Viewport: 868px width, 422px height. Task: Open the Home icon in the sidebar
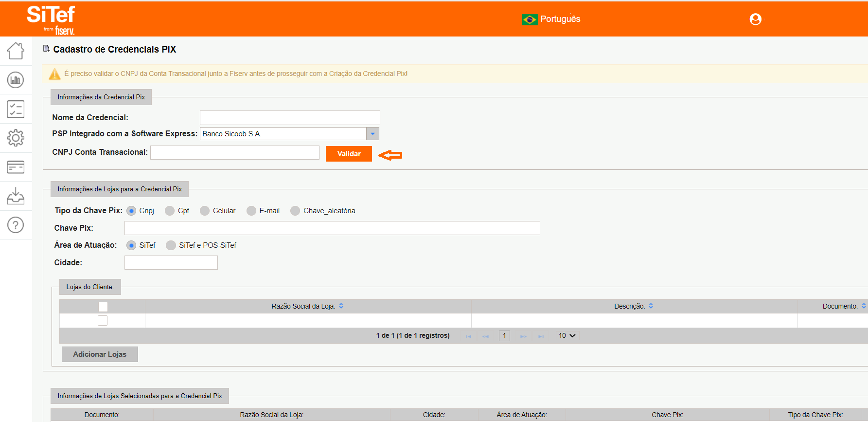point(16,51)
